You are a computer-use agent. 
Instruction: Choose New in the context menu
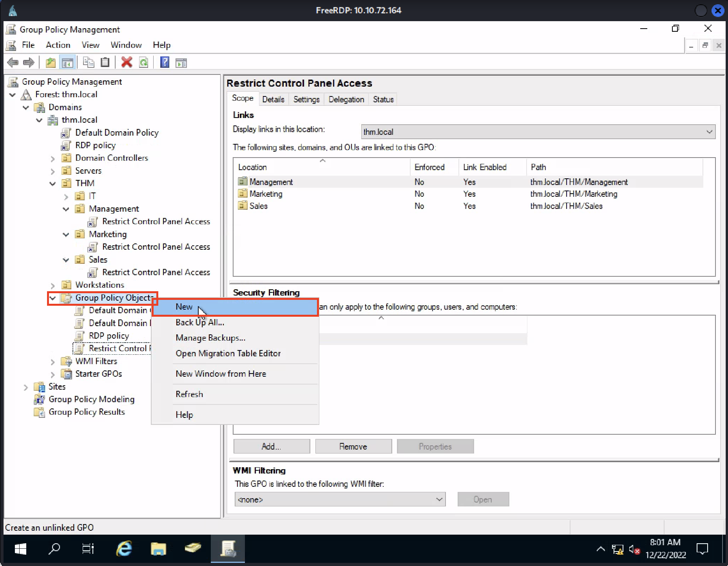235,307
